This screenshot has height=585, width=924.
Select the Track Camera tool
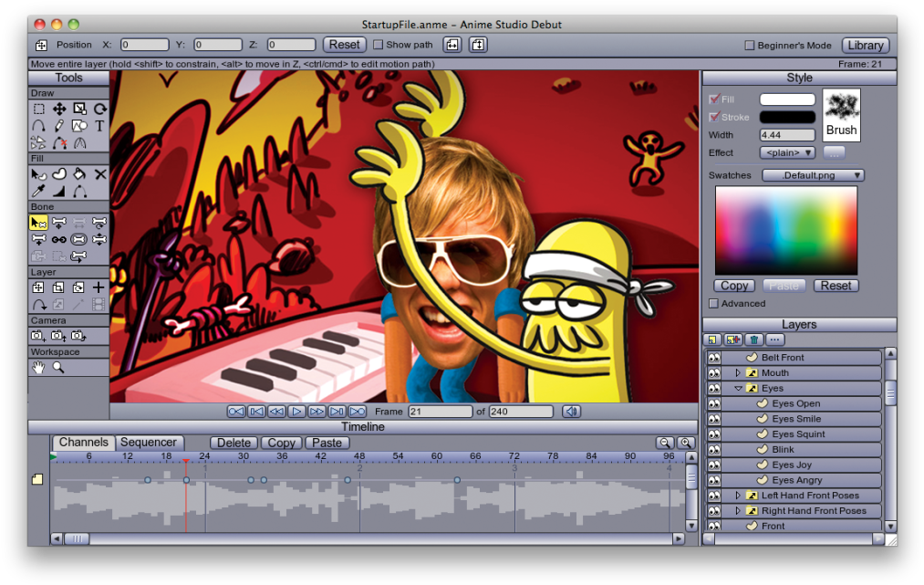(38, 336)
